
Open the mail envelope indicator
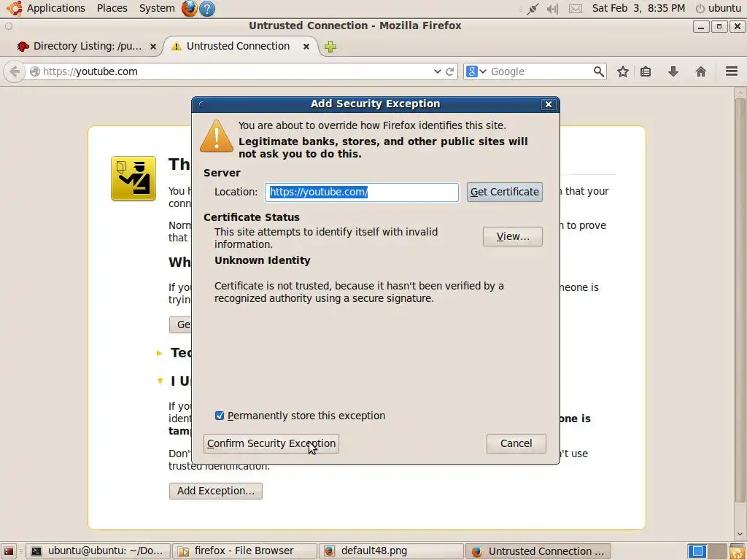(576, 9)
